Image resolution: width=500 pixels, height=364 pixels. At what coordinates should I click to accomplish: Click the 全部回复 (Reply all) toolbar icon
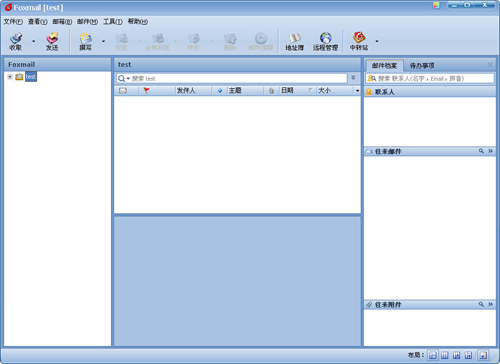click(x=158, y=41)
